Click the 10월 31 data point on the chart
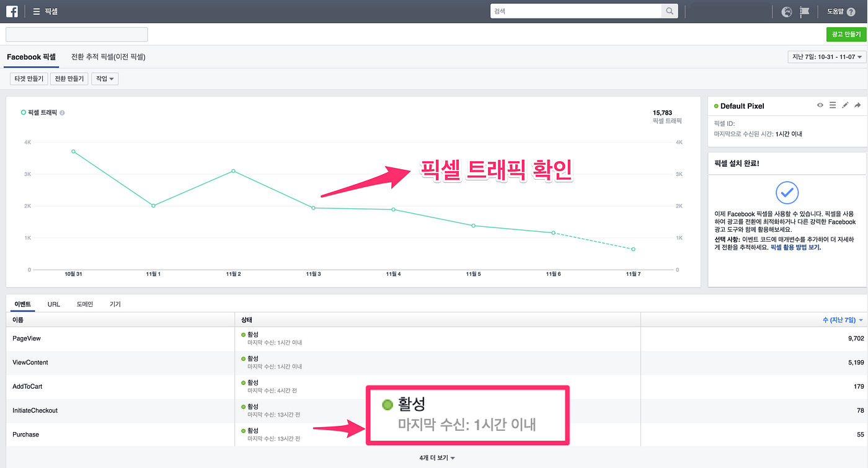This screenshot has height=468, width=868. [73, 151]
